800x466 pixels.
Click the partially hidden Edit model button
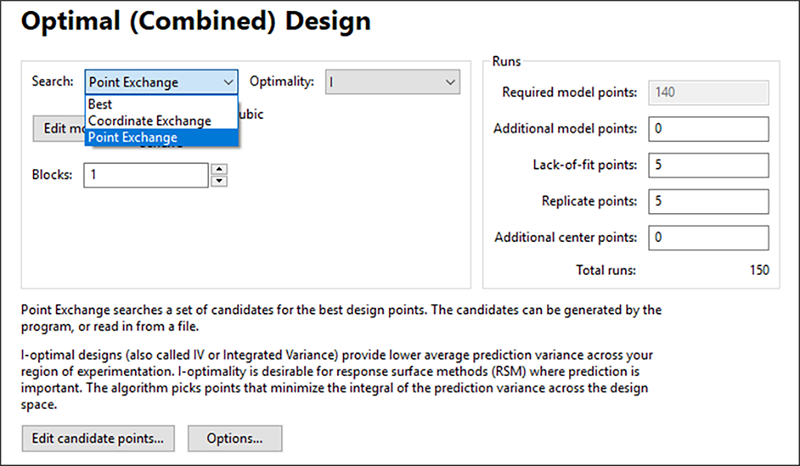57,129
